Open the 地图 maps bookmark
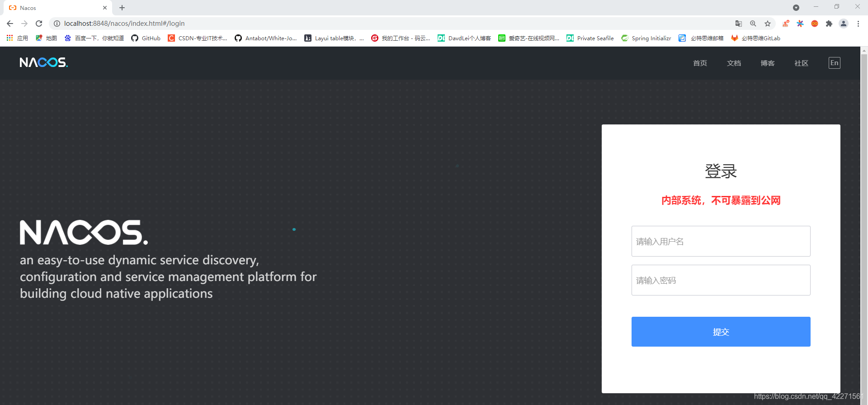This screenshot has height=405, width=868. coord(46,38)
